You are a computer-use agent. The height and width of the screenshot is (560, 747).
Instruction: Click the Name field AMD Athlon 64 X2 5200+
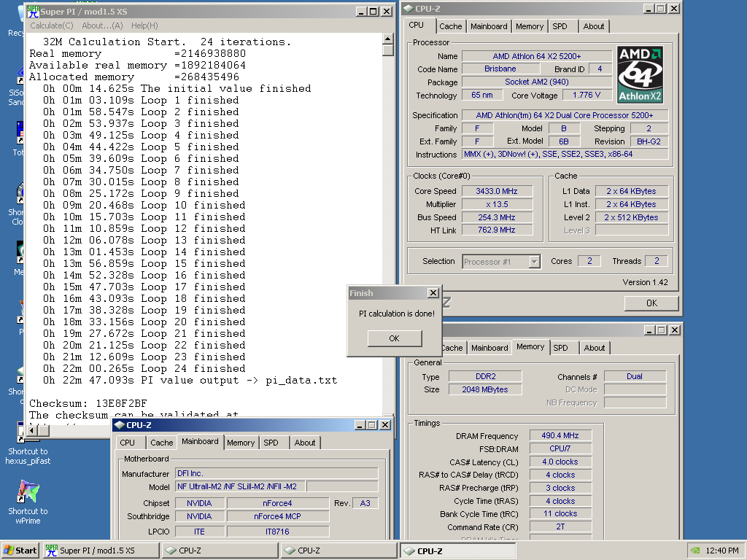537,56
